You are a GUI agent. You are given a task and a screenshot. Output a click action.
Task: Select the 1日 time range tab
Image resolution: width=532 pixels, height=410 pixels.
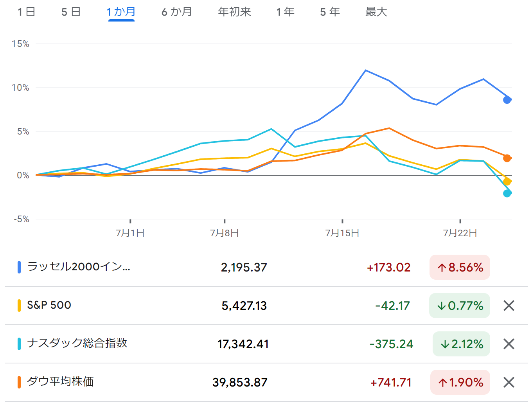point(27,12)
